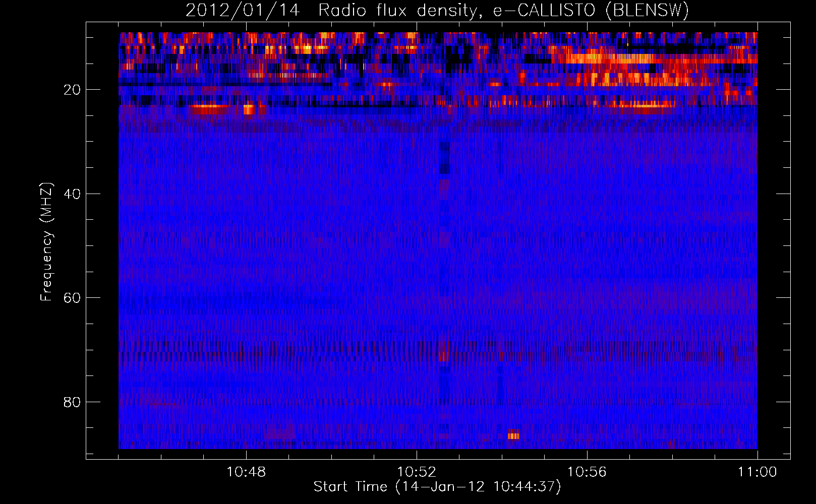Click the 20 MHz frequency tick label
The height and width of the screenshot is (504, 816).
pyautogui.click(x=72, y=90)
